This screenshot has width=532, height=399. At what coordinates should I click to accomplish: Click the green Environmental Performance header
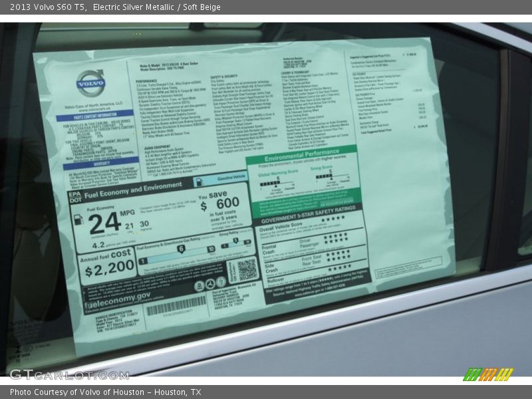[x=301, y=155]
